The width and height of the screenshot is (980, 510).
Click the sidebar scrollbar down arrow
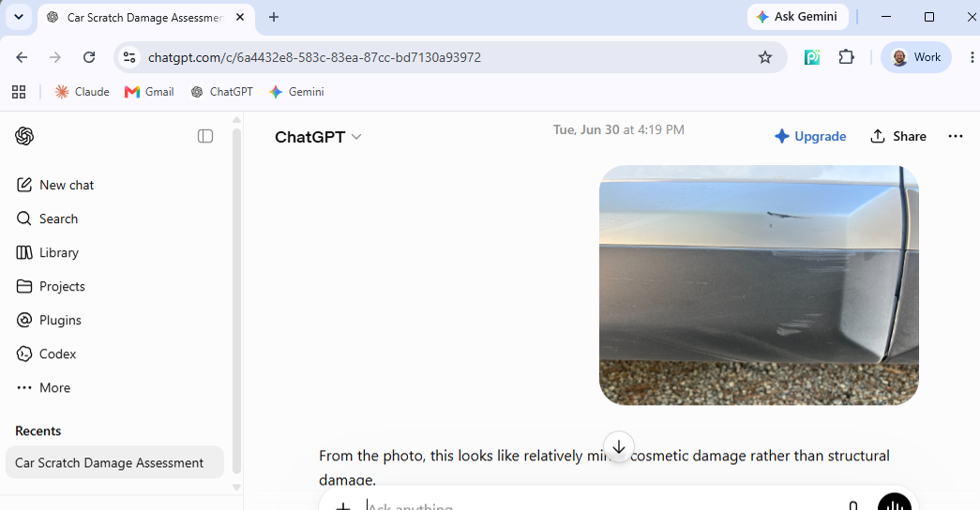tap(237, 487)
